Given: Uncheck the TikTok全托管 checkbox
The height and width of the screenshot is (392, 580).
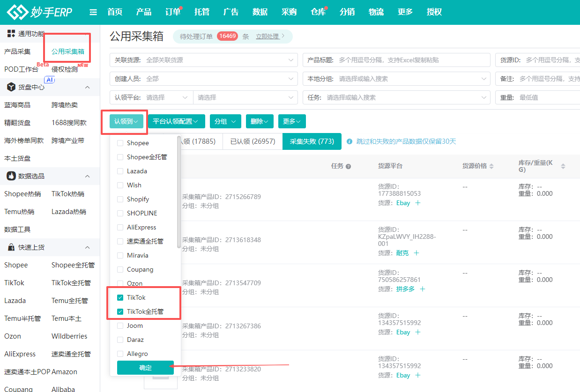Looking at the screenshot, I should point(120,311).
